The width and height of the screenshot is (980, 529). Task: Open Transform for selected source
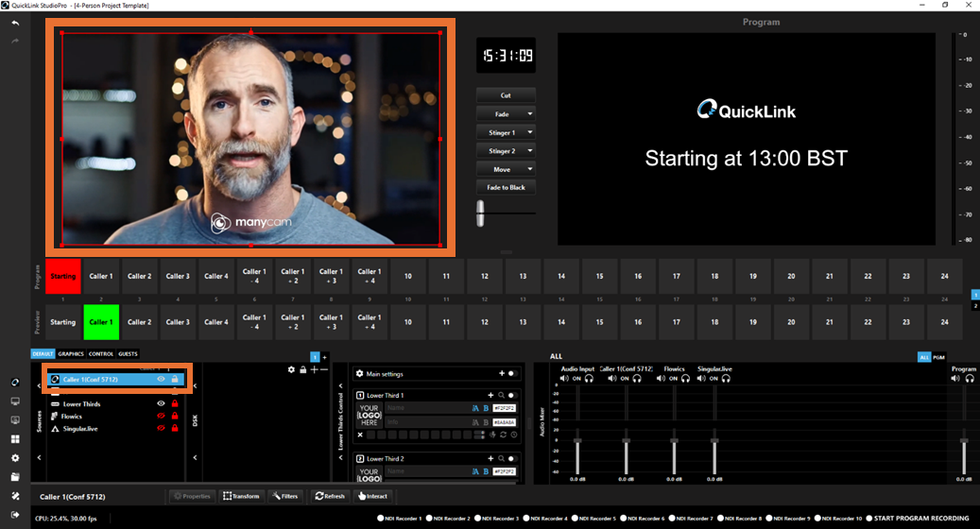(241, 496)
